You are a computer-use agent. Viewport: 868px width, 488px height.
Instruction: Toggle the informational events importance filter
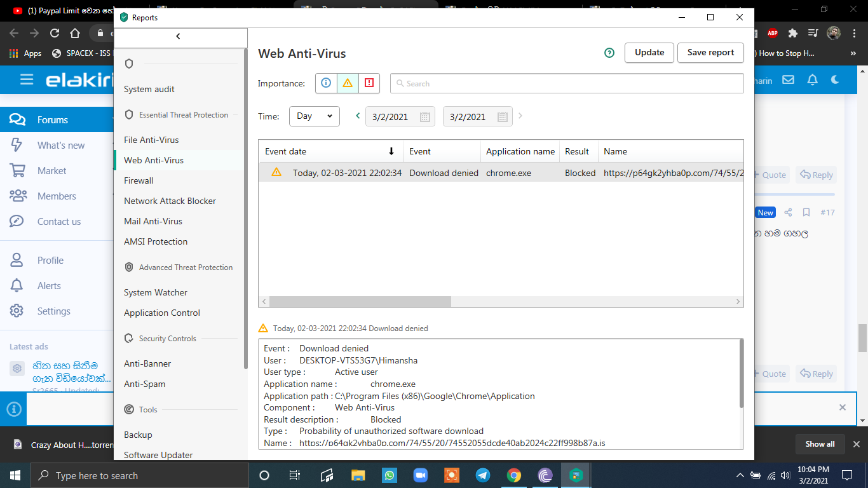(326, 83)
